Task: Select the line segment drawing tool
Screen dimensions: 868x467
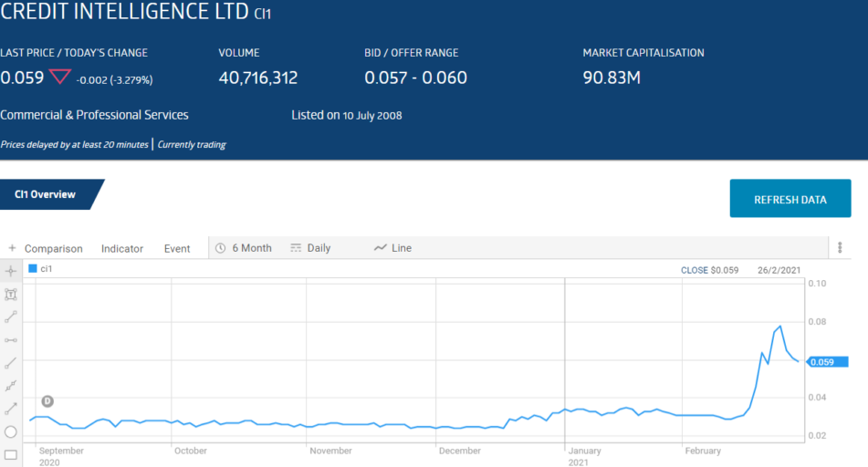Action: [11, 317]
